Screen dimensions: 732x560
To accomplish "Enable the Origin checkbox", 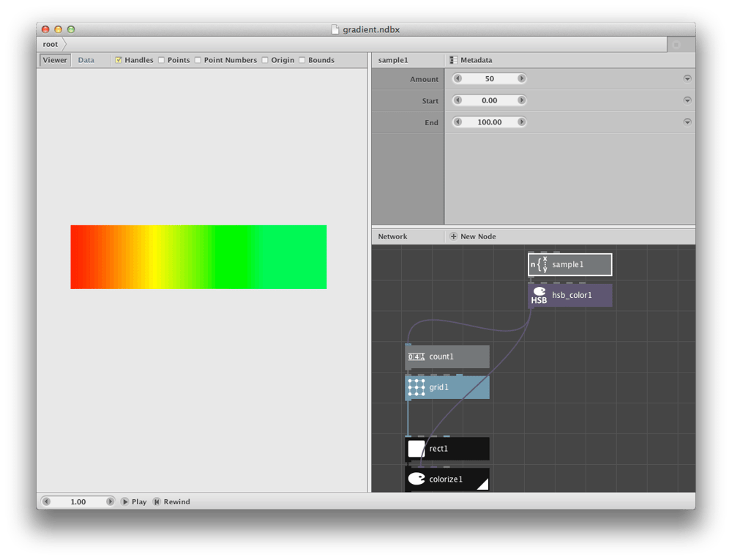I will tap(265, 60).
